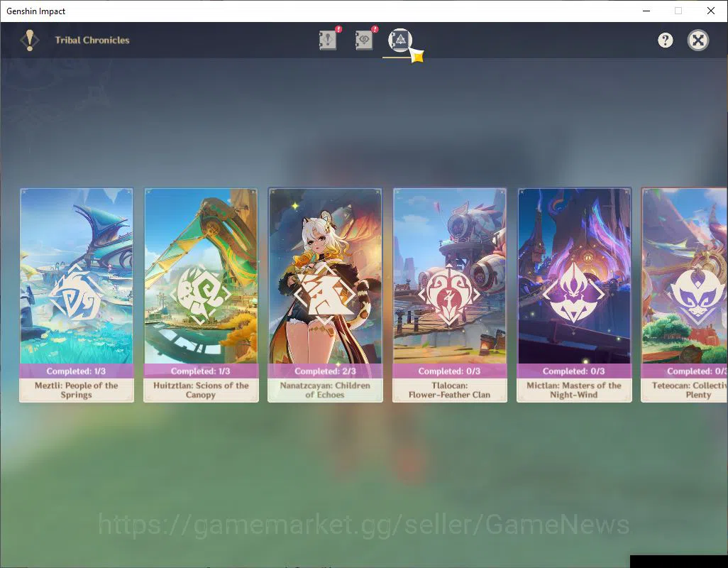Open the Meztli People of the Springs card

(77, 295)
